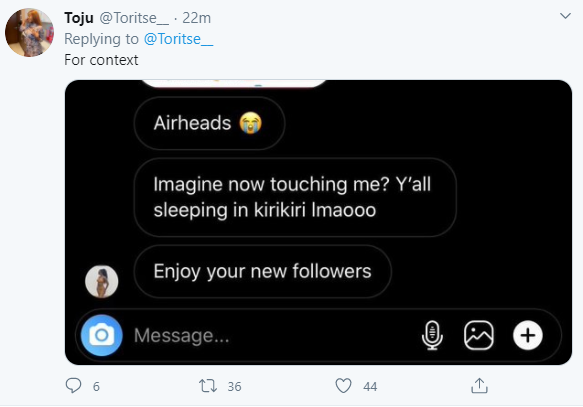Tap the blue camera icon

102,335
